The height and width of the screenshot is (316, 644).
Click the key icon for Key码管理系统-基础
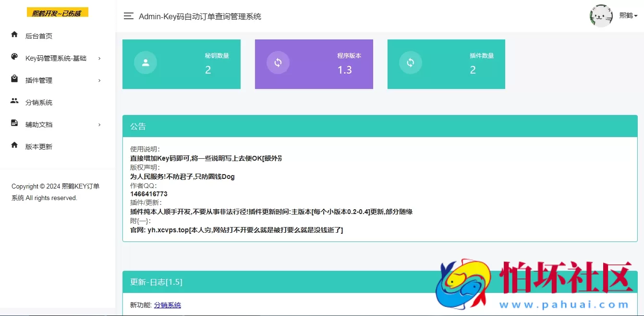[14, 58]
